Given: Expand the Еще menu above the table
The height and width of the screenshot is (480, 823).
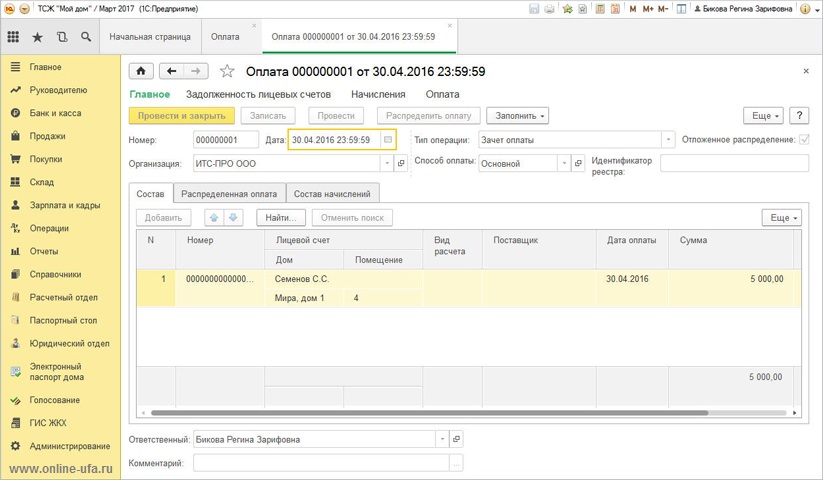Looking at the screenshot, I should [782, 218].
